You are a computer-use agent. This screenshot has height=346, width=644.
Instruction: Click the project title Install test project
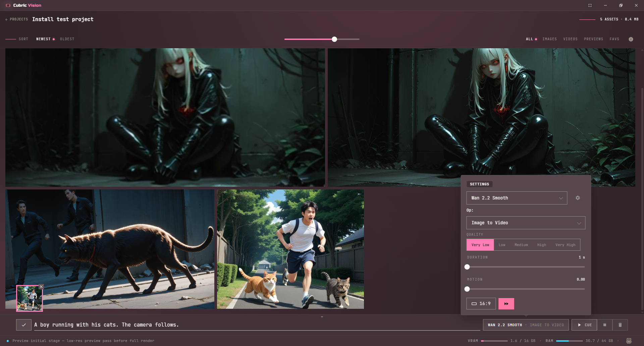point(63,19)
